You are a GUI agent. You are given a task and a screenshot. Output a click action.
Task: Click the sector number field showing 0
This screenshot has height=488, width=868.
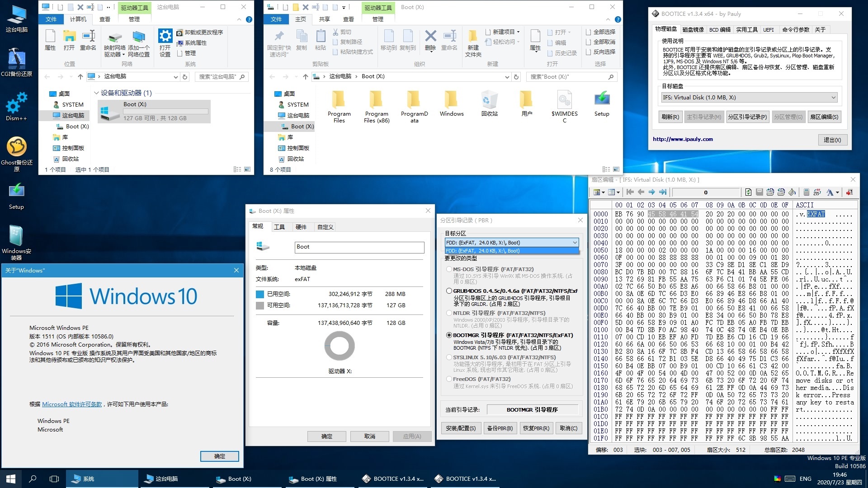pos(705,192)
